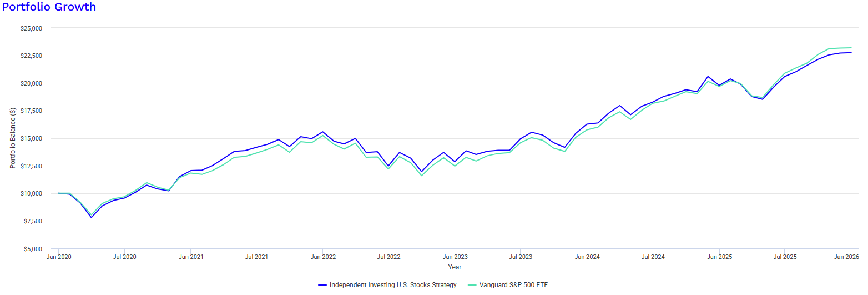868x295 pixels.
Task: Click the Year x-axis title
Action: [x=455, y=267]
